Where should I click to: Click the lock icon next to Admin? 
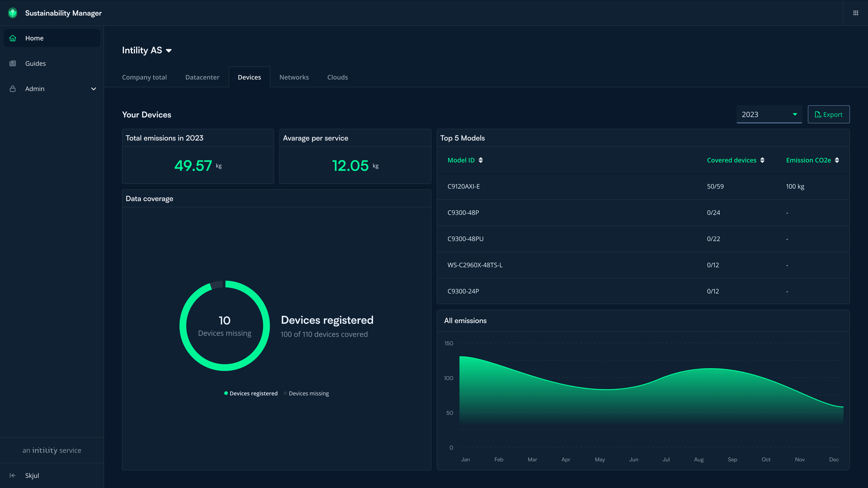point(12,89)
